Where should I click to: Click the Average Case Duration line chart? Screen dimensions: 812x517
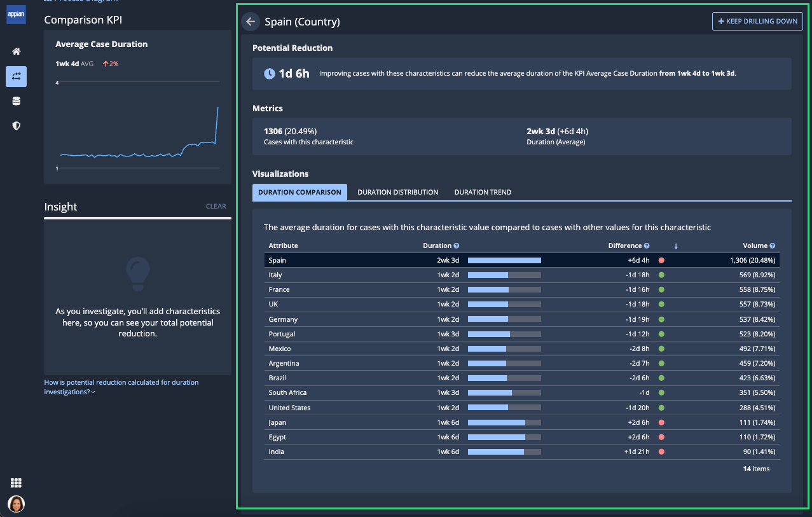139,126
